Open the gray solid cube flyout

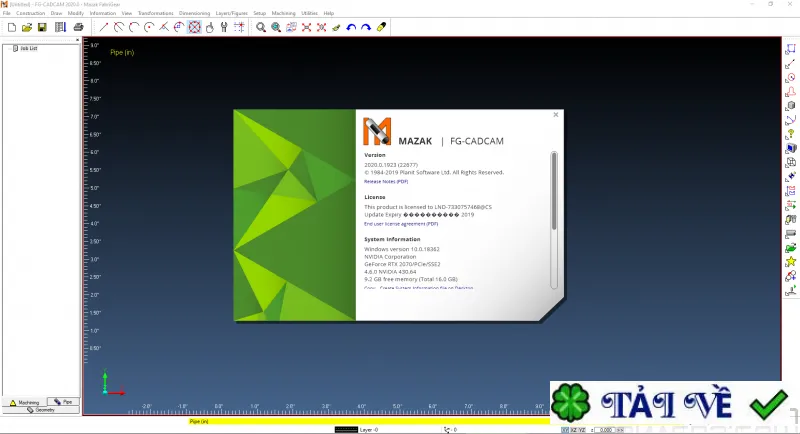coord(790,106)
